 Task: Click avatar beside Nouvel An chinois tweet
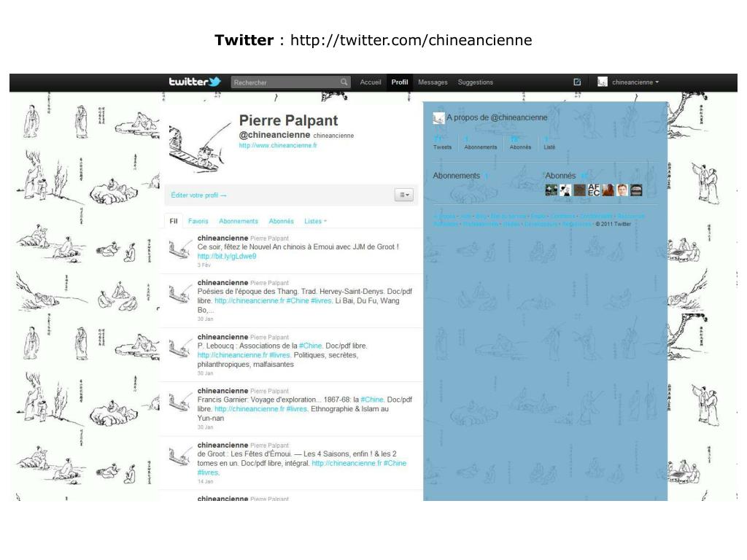coord(180,248)
